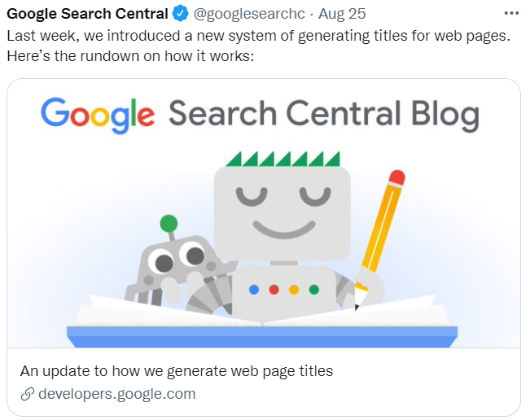The image size is (530, 420).
Task: Click the large Googlebot robot's smiling face
Action: point(283,213)
